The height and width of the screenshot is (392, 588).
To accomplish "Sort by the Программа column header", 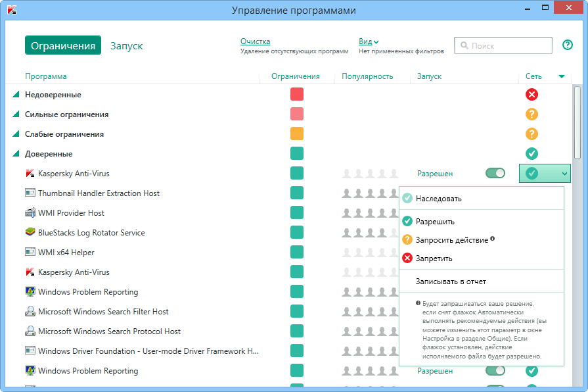I will pos(46,76).
